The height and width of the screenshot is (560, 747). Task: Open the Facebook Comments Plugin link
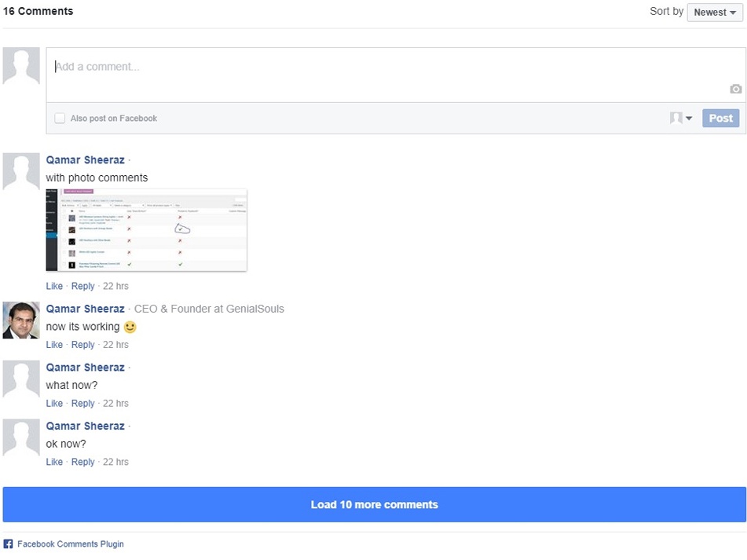click(71, 544)
